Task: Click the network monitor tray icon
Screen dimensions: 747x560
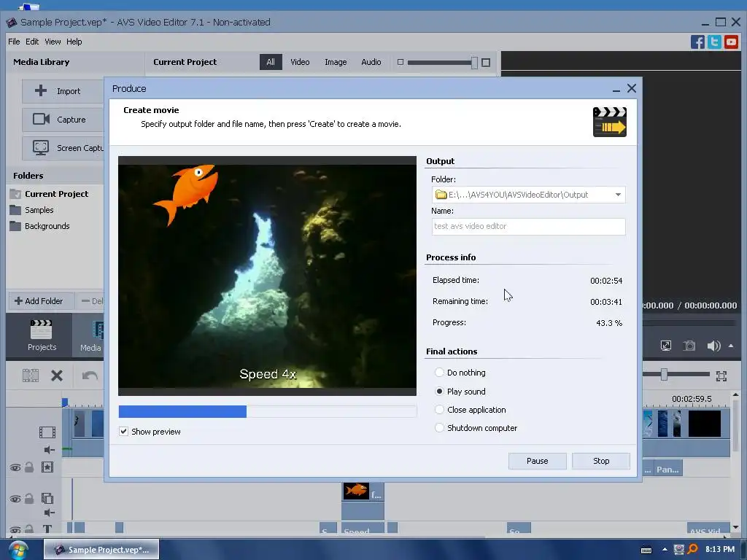Action: (679, 550)
